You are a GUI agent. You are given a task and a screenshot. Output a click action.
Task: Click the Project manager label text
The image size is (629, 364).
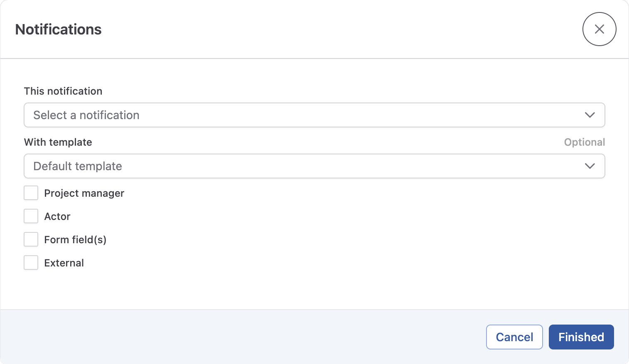84,193
